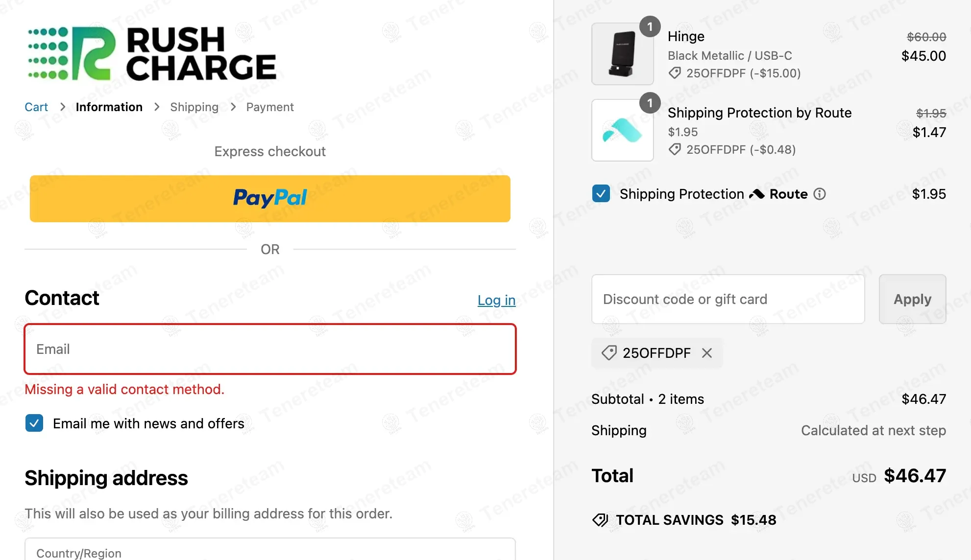Click the Rush Charge logo
Viewport: 971px width, 560px height.
coord(152,53)
